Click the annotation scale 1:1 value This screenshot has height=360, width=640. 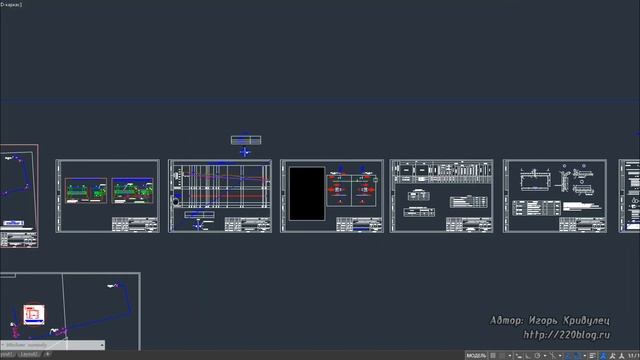point(634,356)
